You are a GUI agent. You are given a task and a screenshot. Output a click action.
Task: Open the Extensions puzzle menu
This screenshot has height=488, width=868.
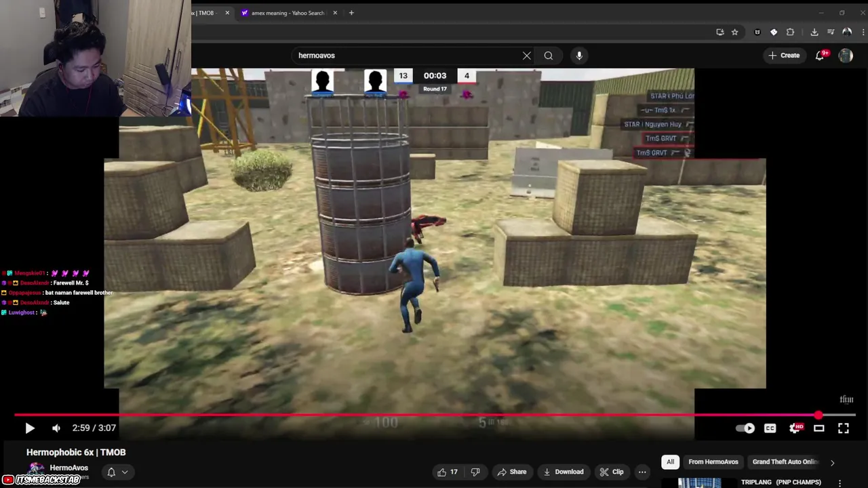pyautogui.click(x=790, y=32)
